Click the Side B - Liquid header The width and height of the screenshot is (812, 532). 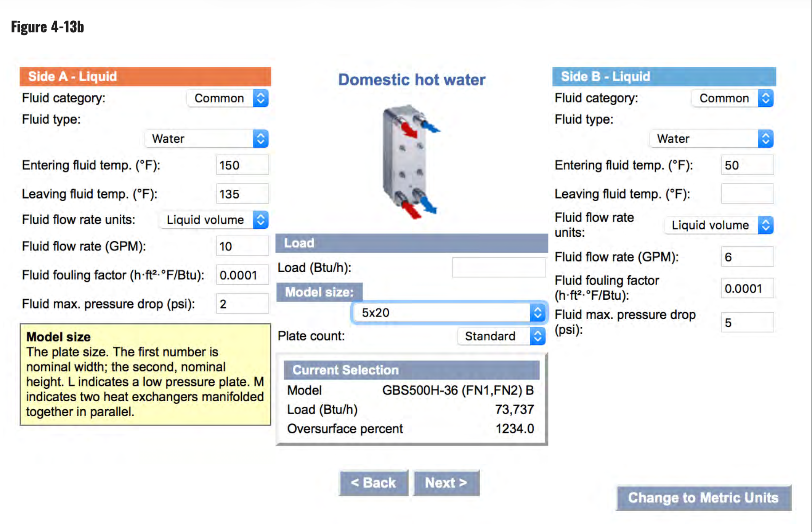point(664,76)
